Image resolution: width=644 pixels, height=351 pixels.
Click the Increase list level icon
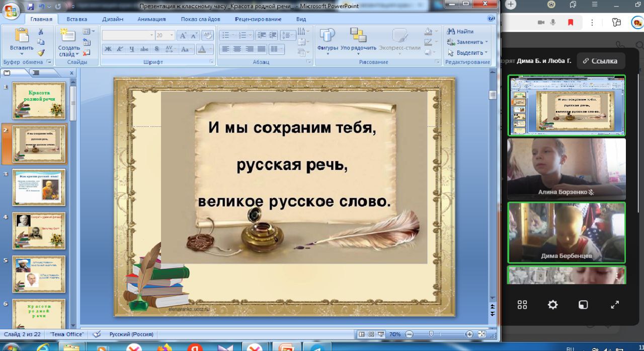tap(272, 35)
